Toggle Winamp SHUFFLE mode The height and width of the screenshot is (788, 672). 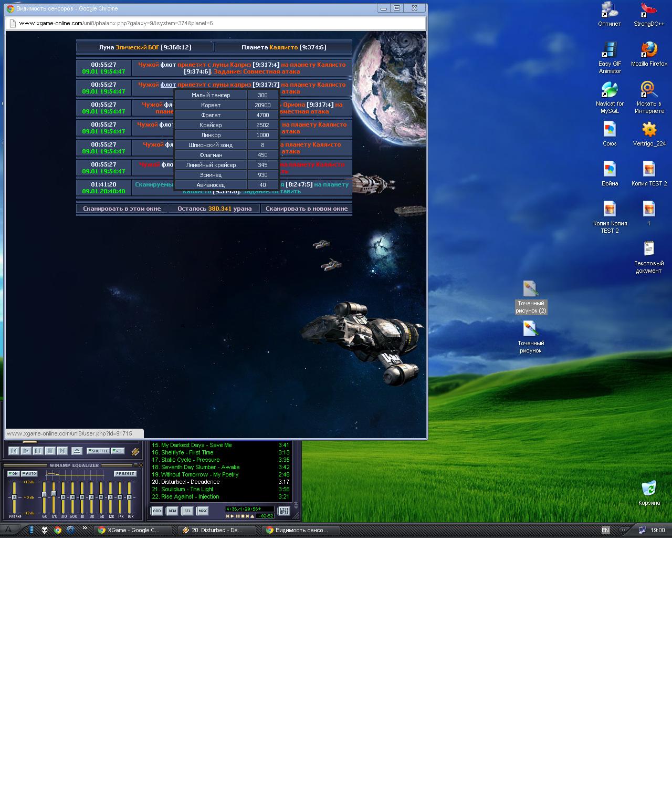pyautogui.click(x=98, y=451)
